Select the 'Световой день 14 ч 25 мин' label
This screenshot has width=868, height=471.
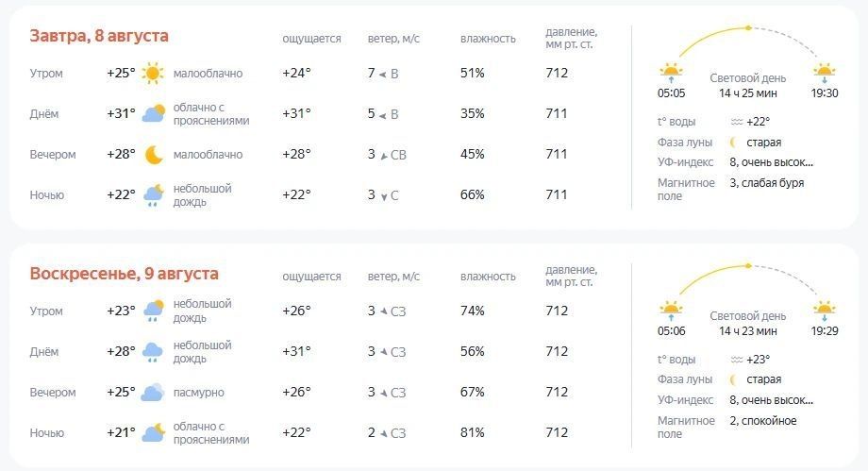[x=748, y=86]
